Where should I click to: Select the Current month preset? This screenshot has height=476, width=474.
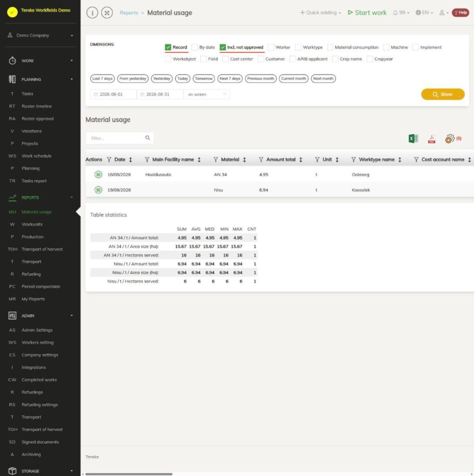pyautogui.click(x=294, y=79)
